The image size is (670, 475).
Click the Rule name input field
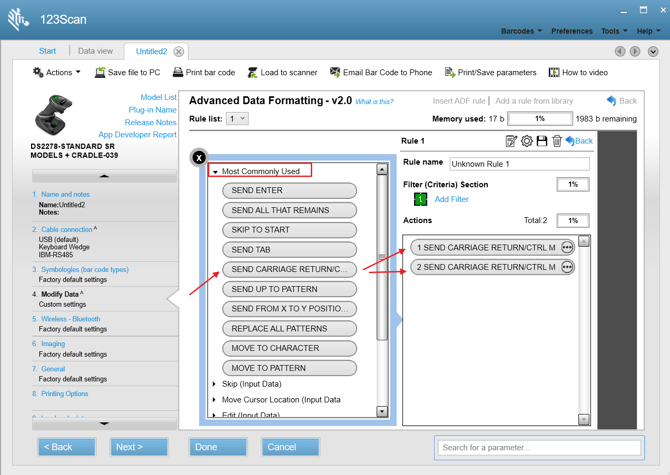(519, 163)
